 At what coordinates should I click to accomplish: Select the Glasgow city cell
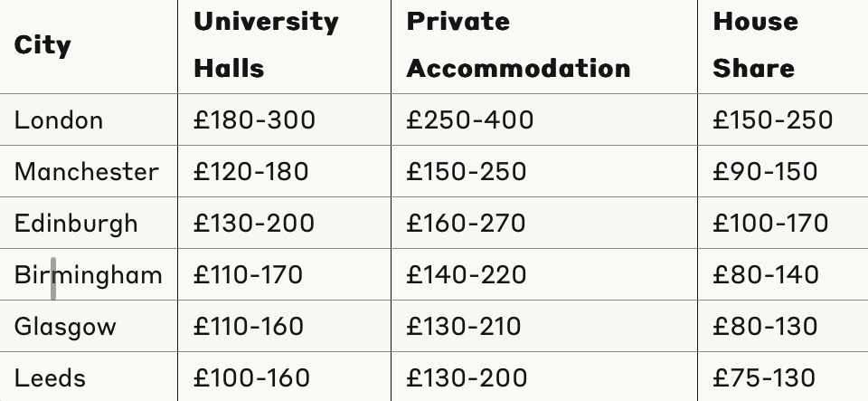point(65,327)
